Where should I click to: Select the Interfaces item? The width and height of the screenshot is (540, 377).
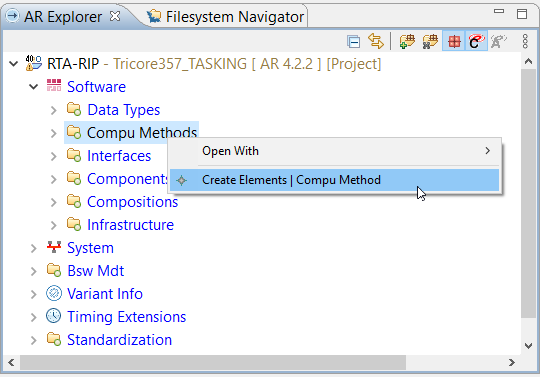tap(119, 156)
